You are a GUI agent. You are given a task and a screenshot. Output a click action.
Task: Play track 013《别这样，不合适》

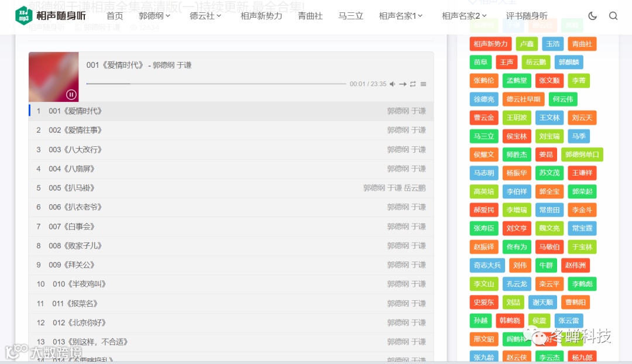point(231,342)
